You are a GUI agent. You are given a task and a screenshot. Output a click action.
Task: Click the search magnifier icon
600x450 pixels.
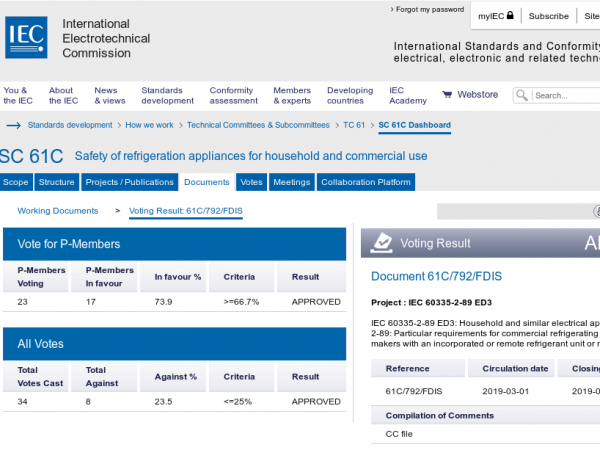tap(522, 95)
